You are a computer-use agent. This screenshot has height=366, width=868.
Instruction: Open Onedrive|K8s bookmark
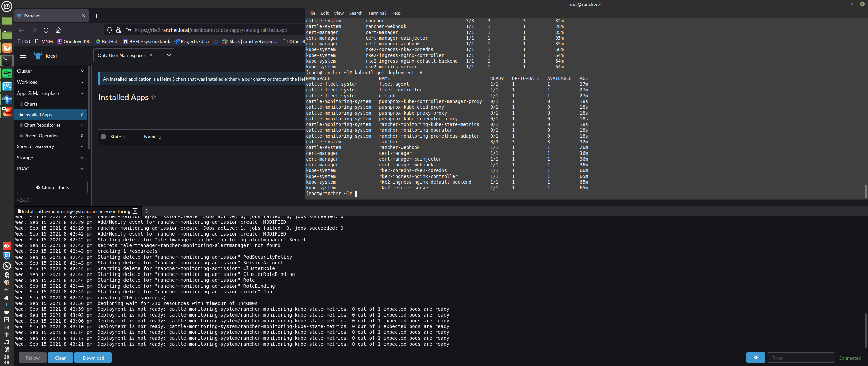(x=74, y=41)
